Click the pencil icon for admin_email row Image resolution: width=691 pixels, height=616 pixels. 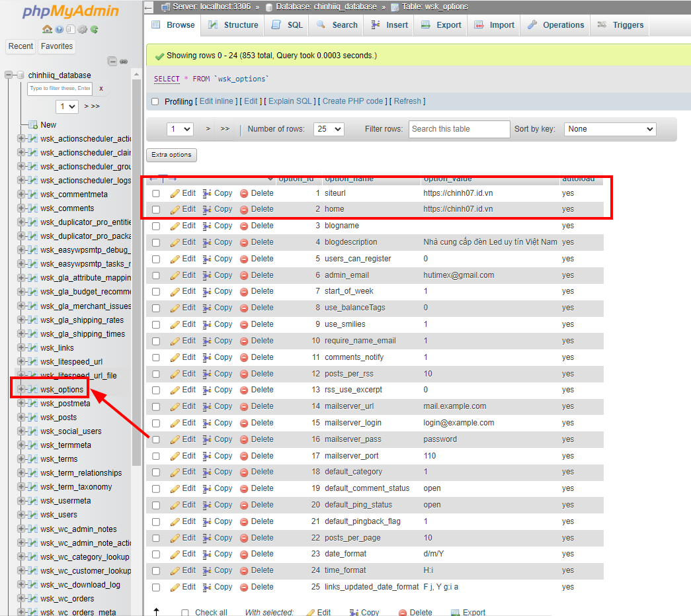(175, 276)
